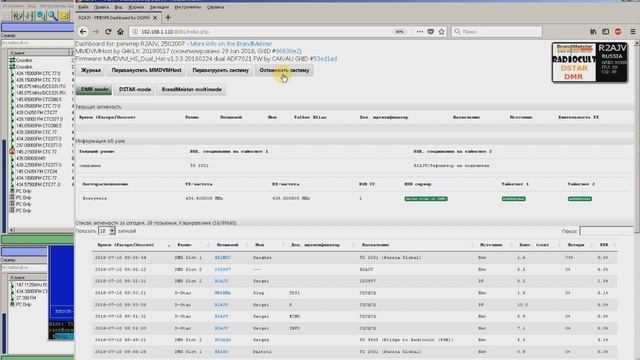Reset the 90% zoom level badge
Viewport: 640px width, 360px height.
pyautogui.click(x=400, y=31)
